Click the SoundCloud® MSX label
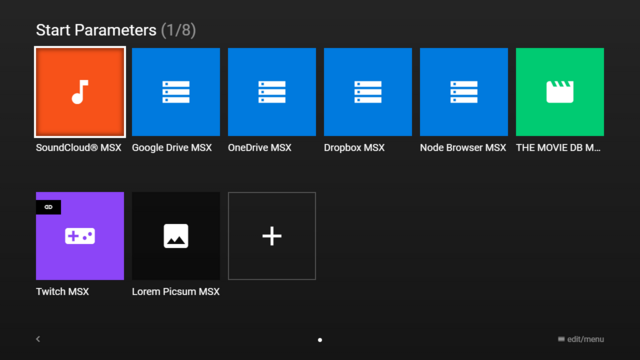640x360 pixels. pyautogui.click(x=78, y=148)
